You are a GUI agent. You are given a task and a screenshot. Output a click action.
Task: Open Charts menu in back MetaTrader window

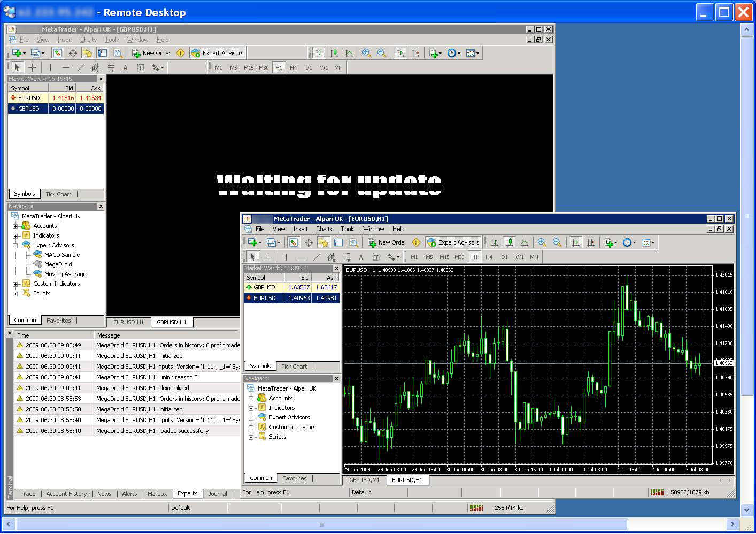click(x=88, y=40)
